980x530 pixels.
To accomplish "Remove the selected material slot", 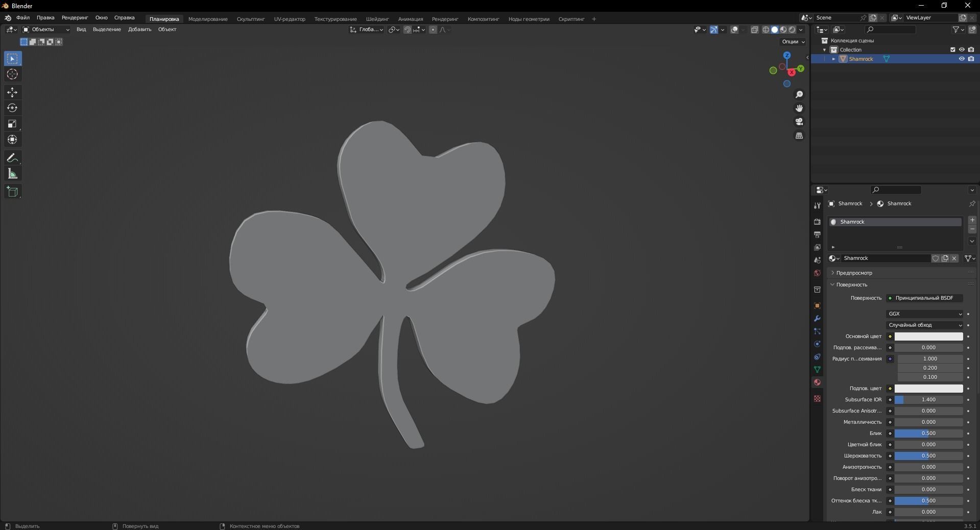I will (x=972, y=229).
